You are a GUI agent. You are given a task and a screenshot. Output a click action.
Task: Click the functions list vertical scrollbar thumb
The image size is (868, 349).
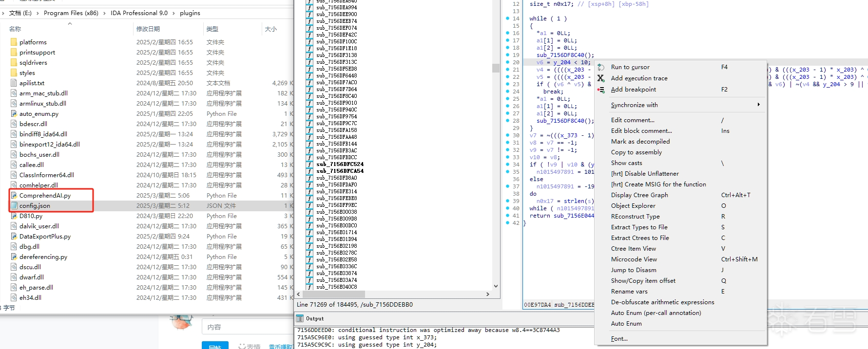coord(496,68)
